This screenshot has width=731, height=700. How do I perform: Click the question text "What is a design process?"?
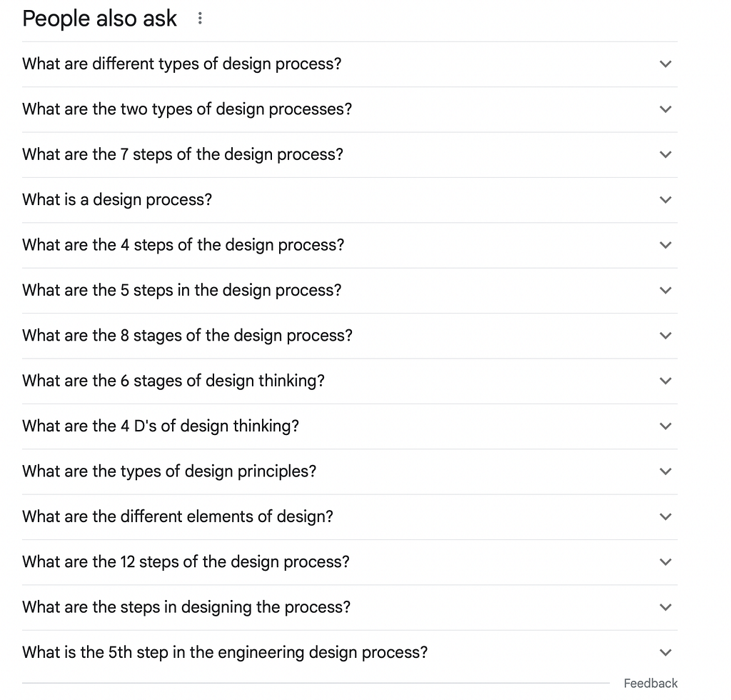pos(117,200)
